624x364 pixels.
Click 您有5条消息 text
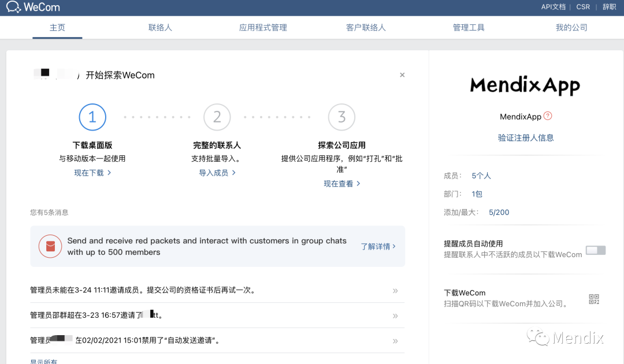pos(49,213)
